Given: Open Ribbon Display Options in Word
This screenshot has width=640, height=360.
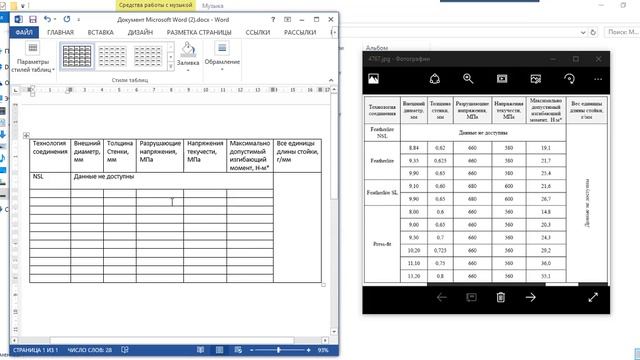Looking at the screenshot, I should (x=287, y=19).
